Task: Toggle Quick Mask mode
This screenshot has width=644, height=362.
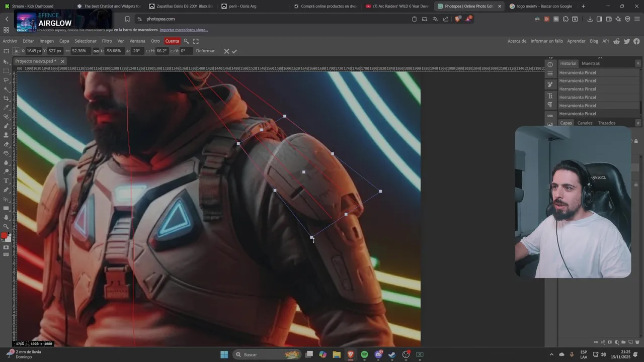Action: tap(6, 247)
